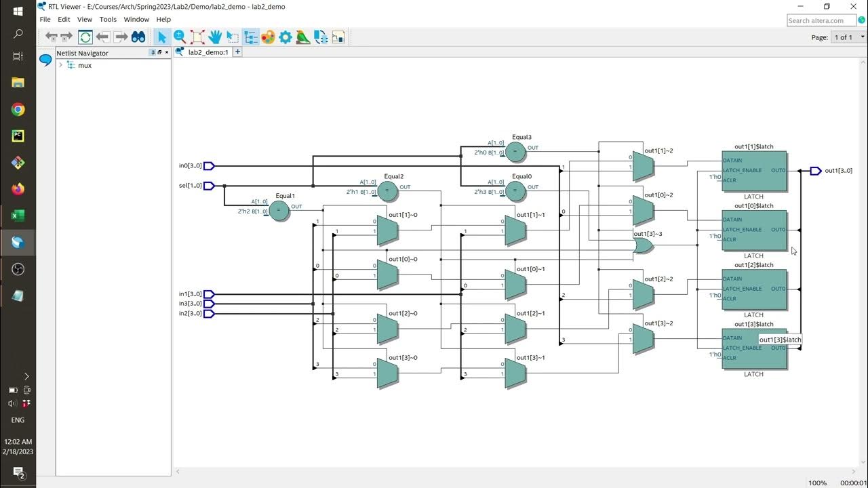The width and height of the screenshot is (868, 488).
Task: Open File Explorer from taskbar
Action: (18, 83)
